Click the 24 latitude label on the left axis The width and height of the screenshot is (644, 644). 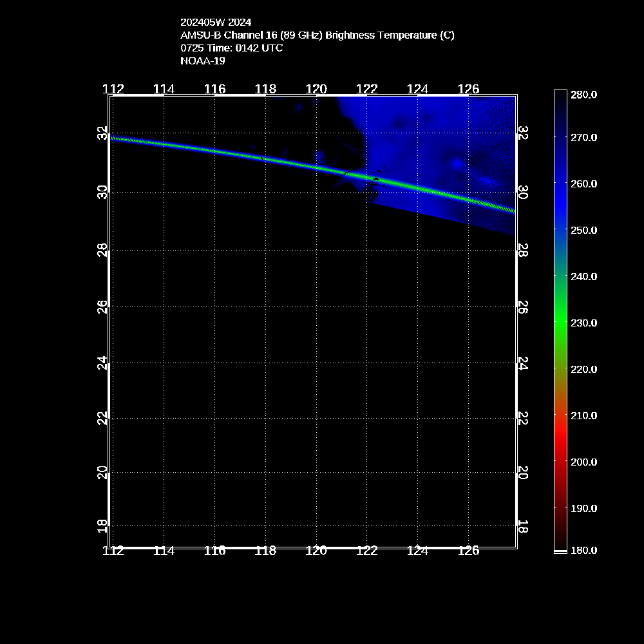[x=102, y=364]
